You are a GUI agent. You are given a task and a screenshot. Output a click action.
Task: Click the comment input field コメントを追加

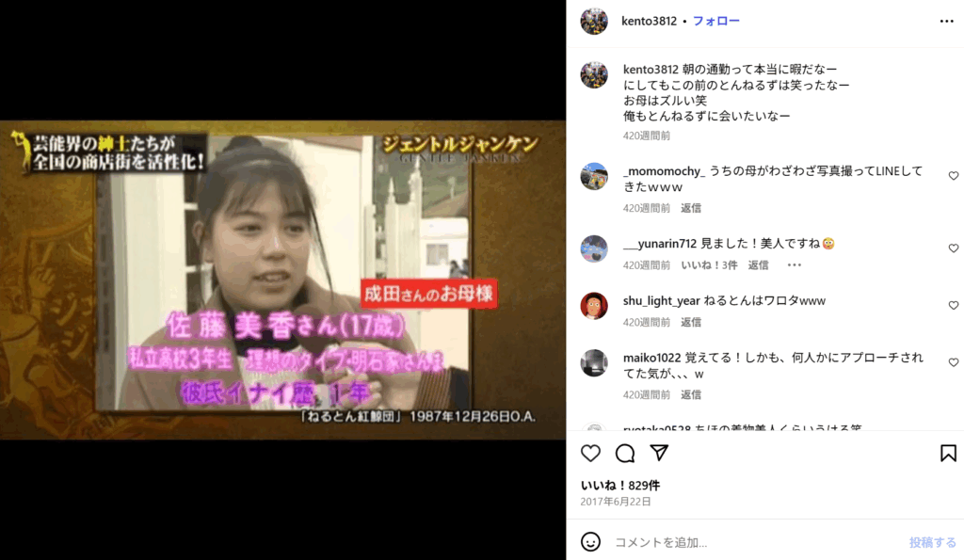coord(756,542)
